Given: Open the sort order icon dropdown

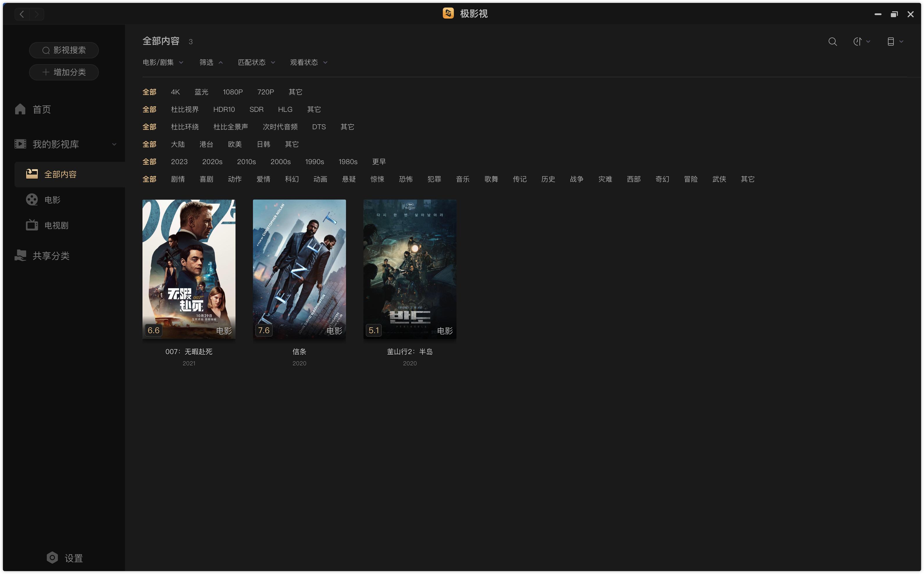Looking at the screenshot, I should coord(861,41).
